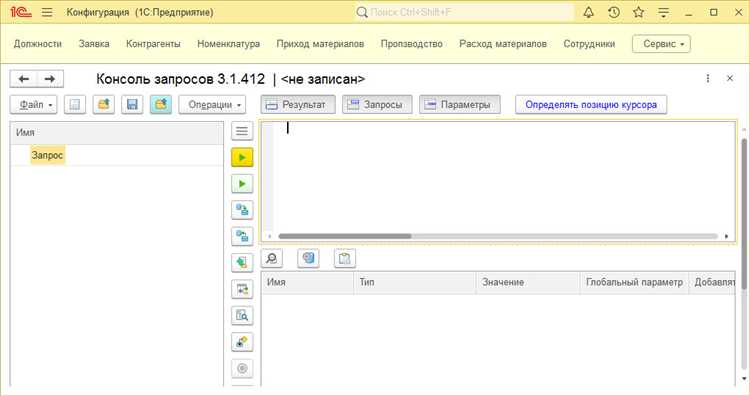Open the Файл dropdown menu
Image resolution: width=750 pixels, height=396 pixels.
[x=33, y=105]
